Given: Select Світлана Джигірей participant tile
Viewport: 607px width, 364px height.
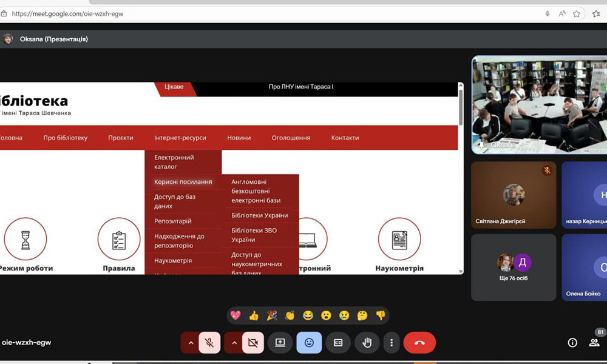Looking at the screenshot, I should (x=514, y=195).
